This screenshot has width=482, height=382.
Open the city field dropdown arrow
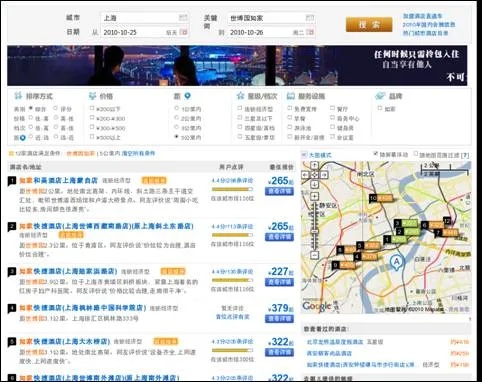(183, 17)
